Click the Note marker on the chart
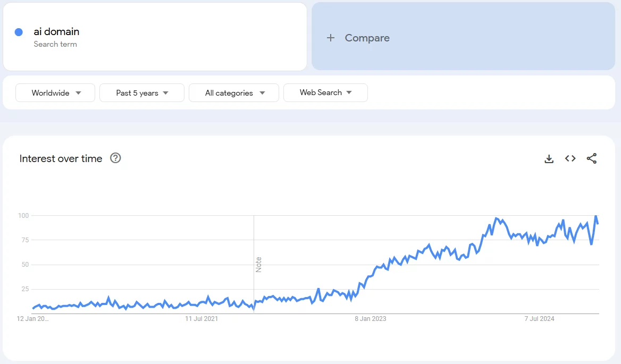This screenshot has height=364, width=621. click(258, 266)
